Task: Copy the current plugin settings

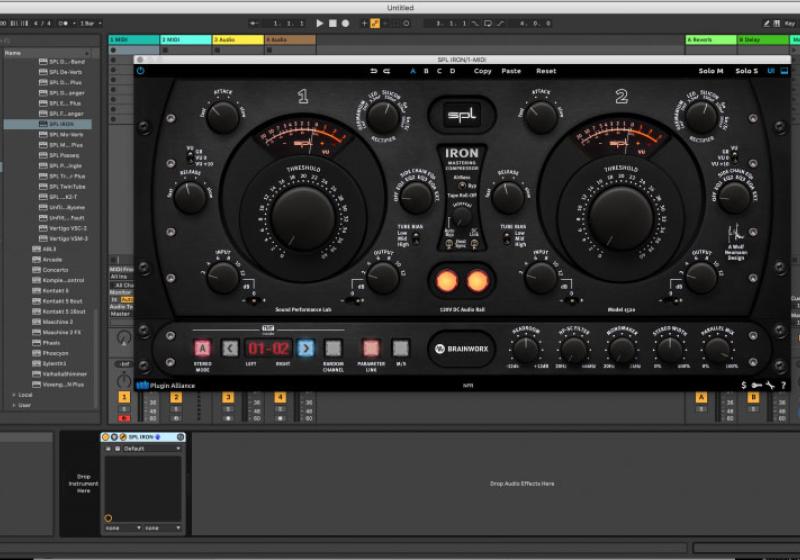Action: (482, 71)
